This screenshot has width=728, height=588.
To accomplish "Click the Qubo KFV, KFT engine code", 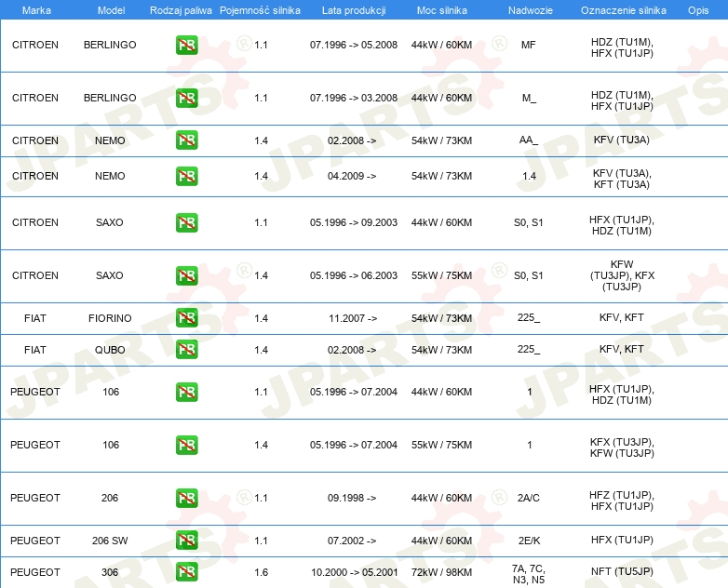I will (x=621, y=349).
